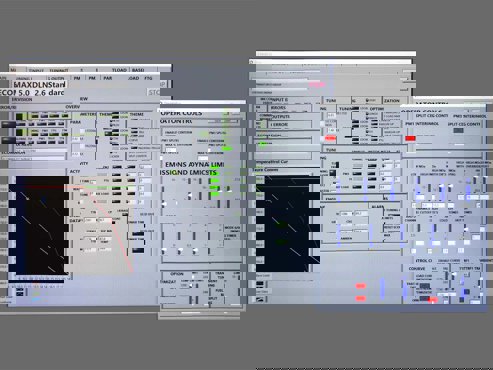The image size is (493, 370).
Task: Open the TUNING tab
Action: pos(346,109)
